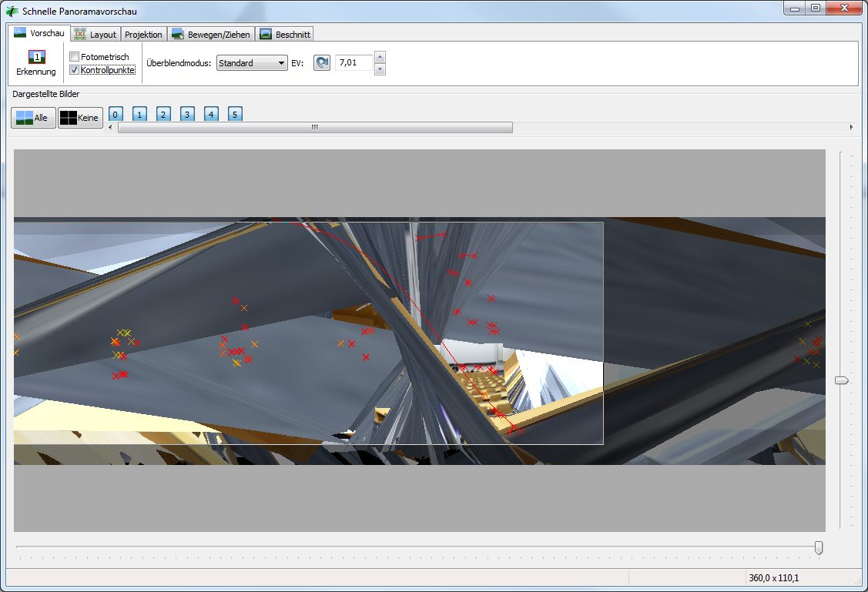This screenshot has width=868, height=592.
Task: Click the horizontal field of view slider handle
Action: click(x=819, y=547)
